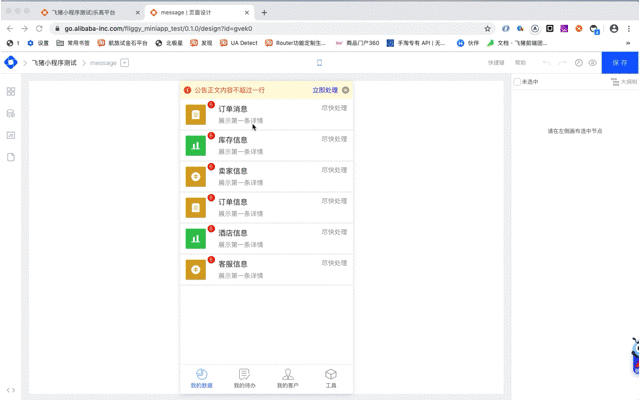Viewport: 640px width, 400px height.
Task: Click the blue 保存 save button
Action: (620, 62)
